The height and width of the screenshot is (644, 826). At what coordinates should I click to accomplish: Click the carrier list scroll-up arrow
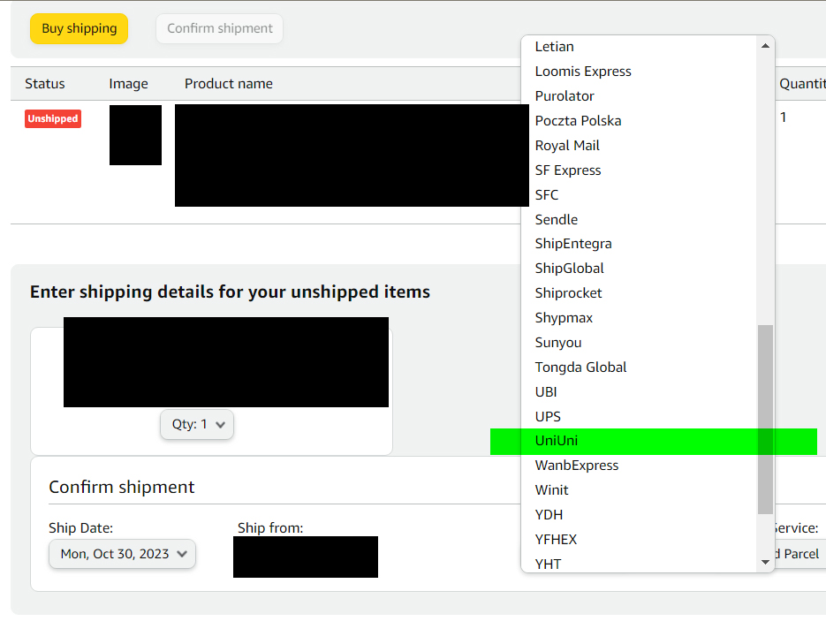coord(765,46)
